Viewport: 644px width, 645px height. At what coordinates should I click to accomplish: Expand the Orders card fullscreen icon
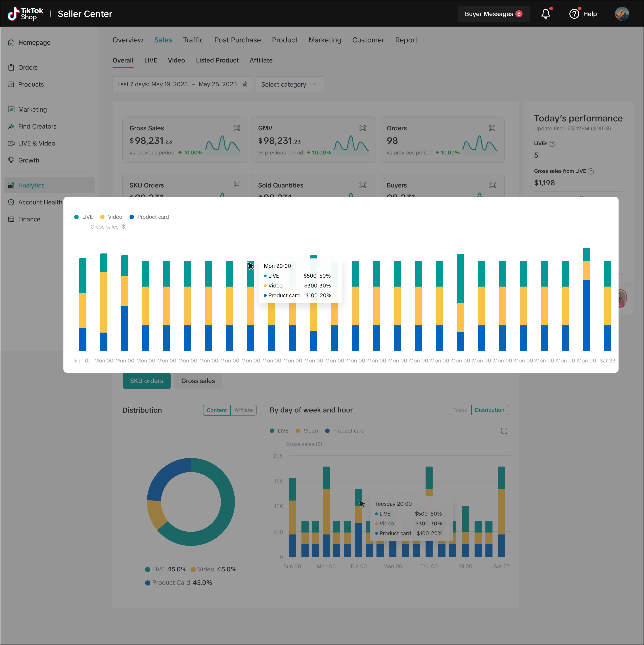coord(492,128)
